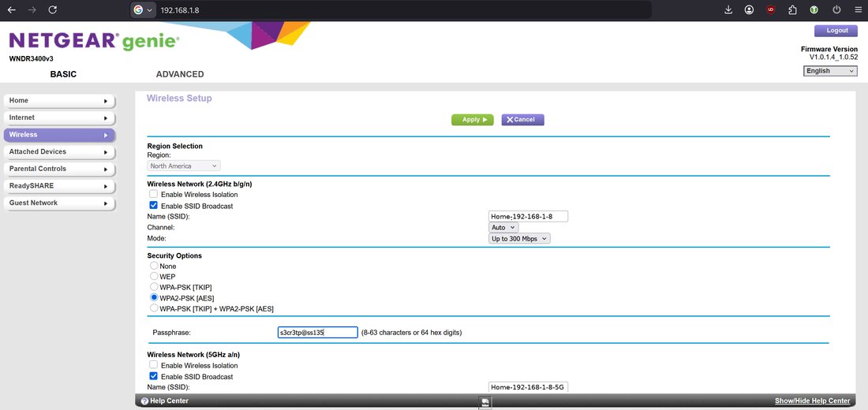Open the English language dropdown
Viewport: 868px width, 410px height.
[830, 71]
